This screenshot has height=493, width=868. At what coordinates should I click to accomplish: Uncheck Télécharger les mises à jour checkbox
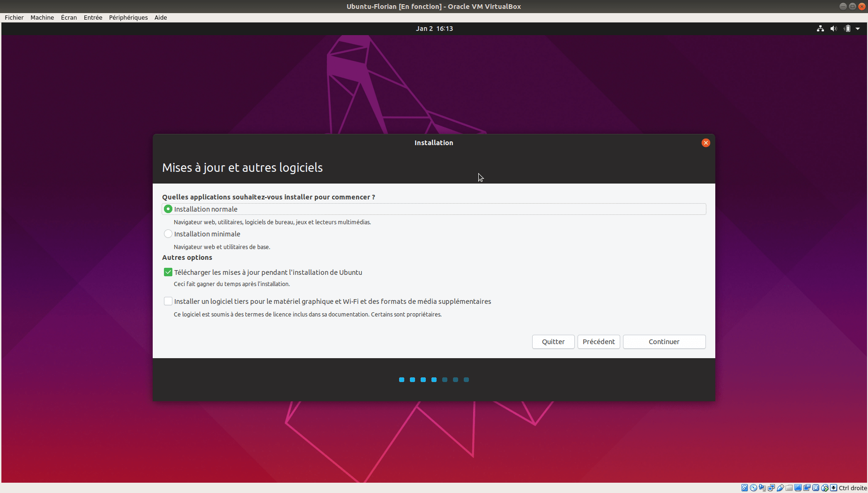(168, 272)
